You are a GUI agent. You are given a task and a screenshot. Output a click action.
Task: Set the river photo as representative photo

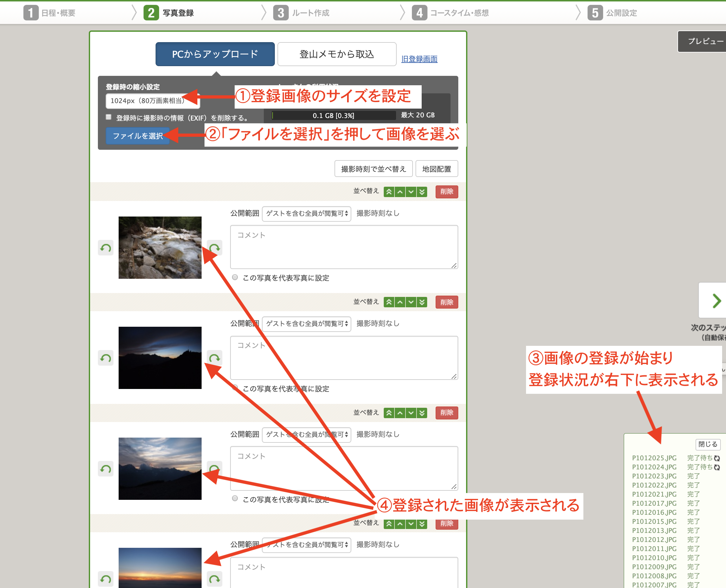pyautogui.click(x=235, y=277)
